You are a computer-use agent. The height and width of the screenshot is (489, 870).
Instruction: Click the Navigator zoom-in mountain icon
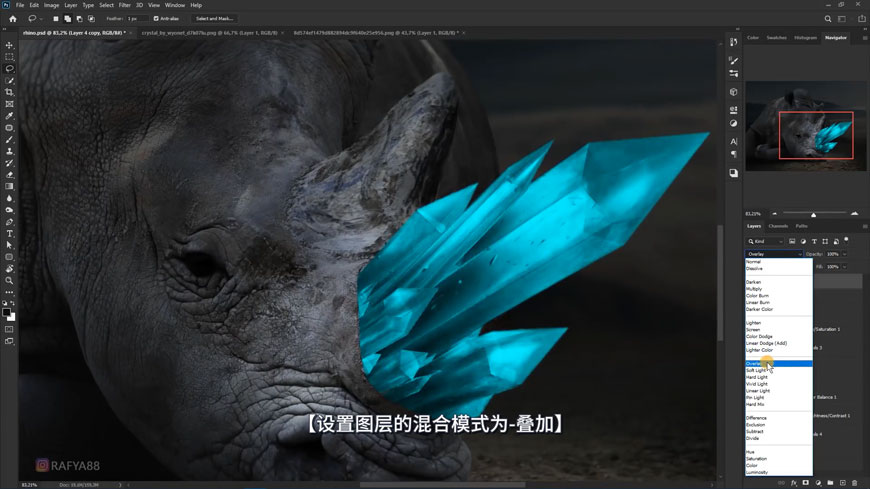tap(854, 213)
